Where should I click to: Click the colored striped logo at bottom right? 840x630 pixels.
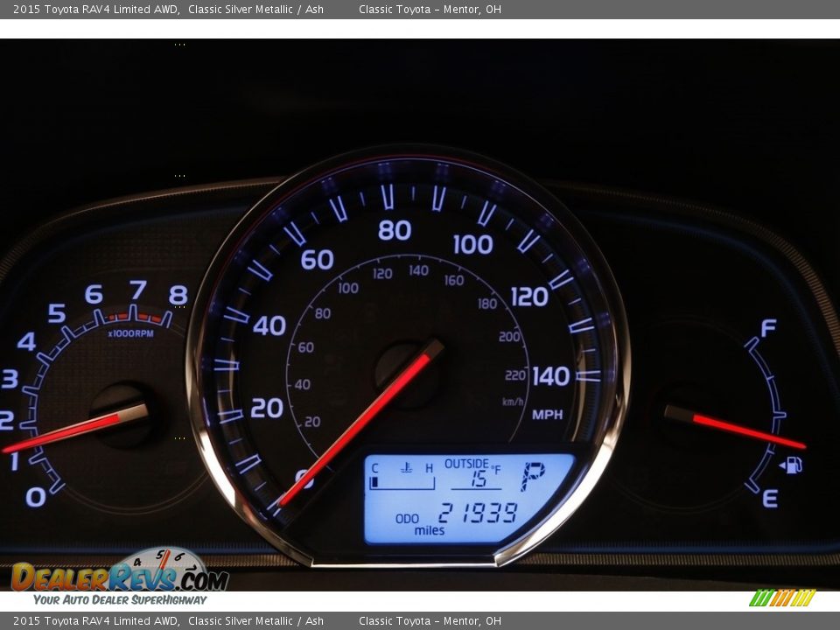click(781, 598)
